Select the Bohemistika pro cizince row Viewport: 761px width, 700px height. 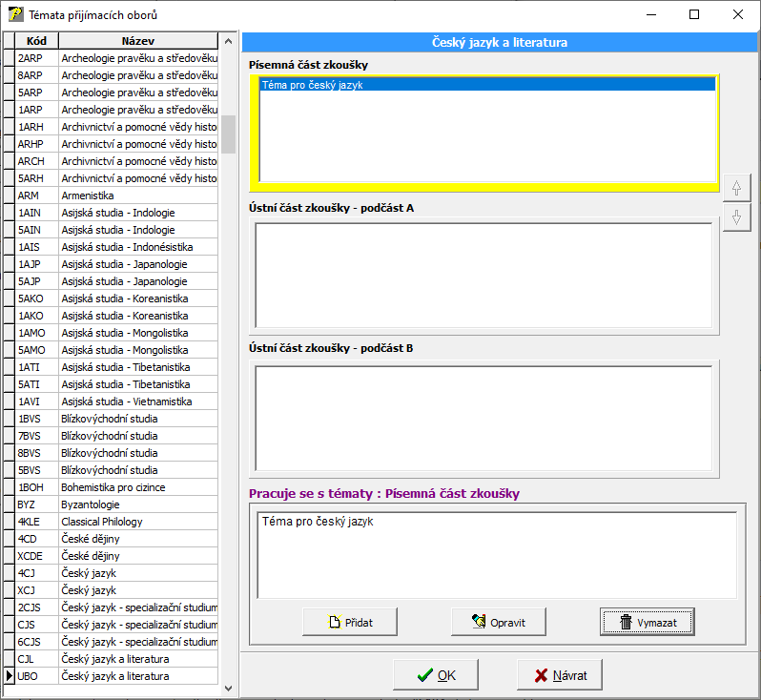(137, 487)
